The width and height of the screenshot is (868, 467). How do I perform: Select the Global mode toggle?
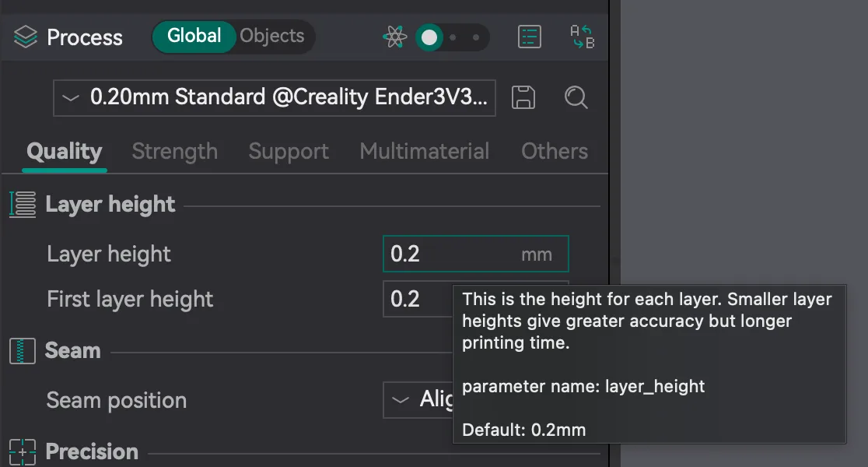[x=194, y=37]
